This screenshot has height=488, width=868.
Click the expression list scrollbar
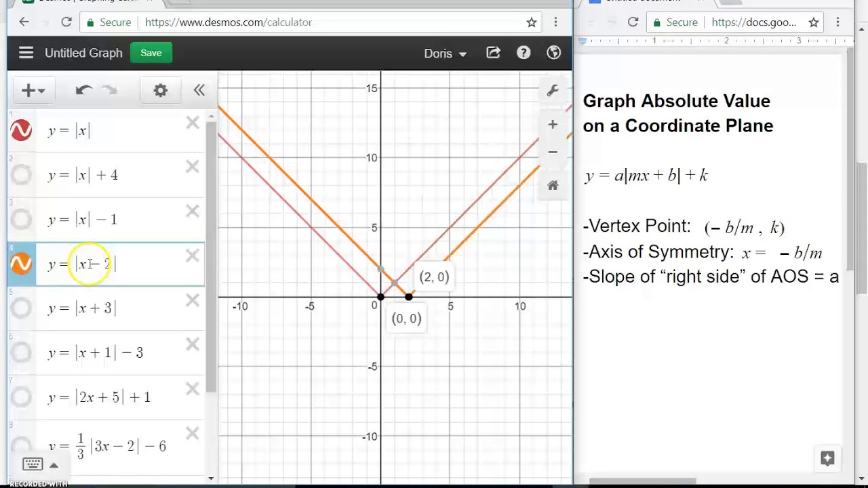coord(211,258)
